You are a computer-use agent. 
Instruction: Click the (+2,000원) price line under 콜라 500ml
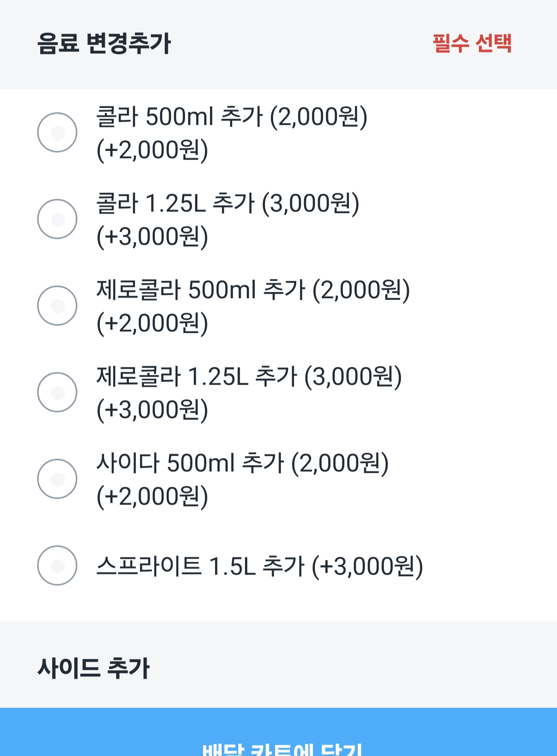coord(152,150)
